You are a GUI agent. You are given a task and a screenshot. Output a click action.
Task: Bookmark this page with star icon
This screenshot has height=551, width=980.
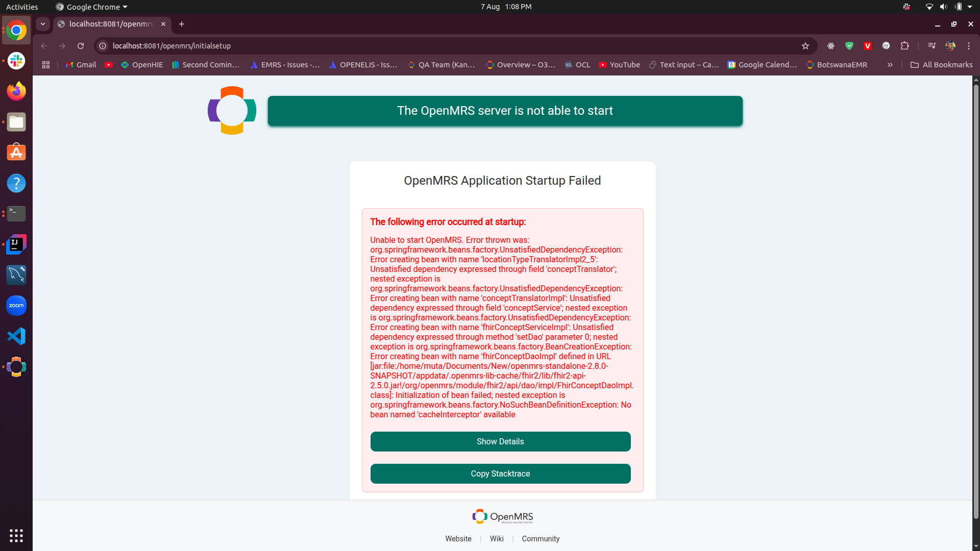click(x=805, y=46)
